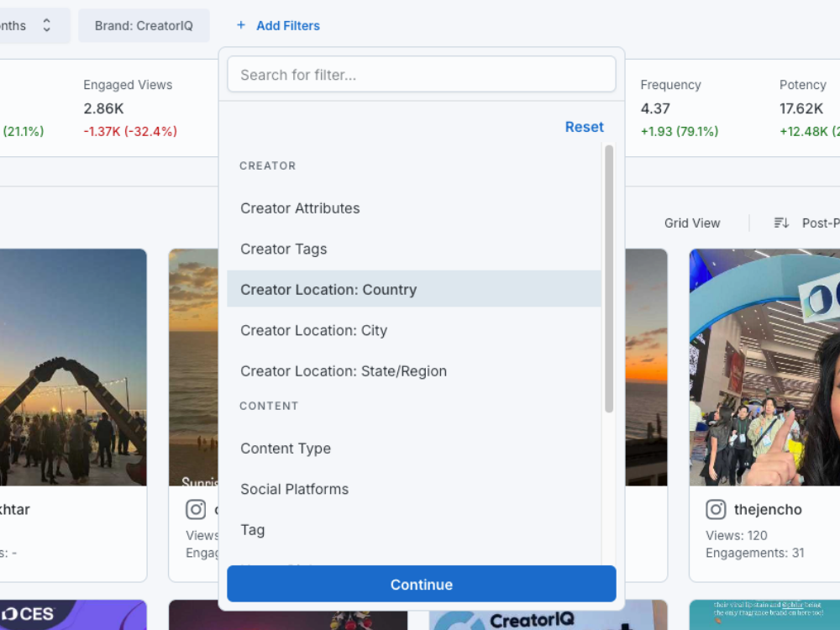Click the filter list vertical scrollbar
Screen dimensions: 840x630
609,277
